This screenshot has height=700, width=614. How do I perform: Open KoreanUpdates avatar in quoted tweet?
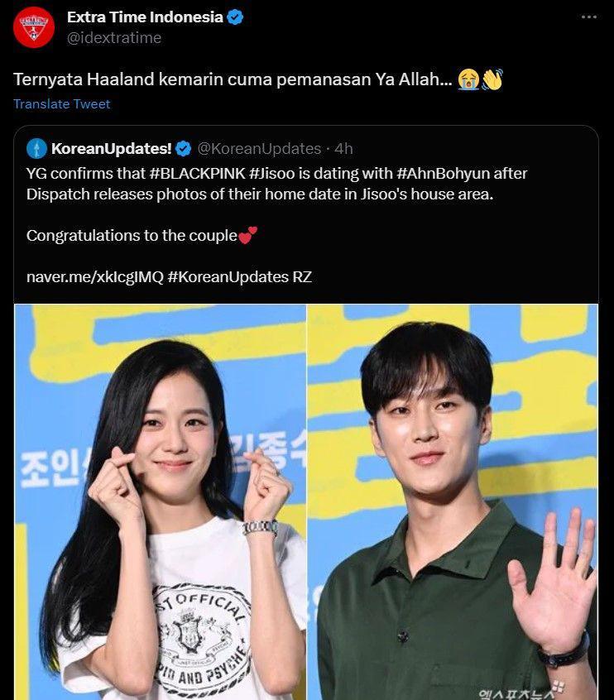[x=36, y=149]
